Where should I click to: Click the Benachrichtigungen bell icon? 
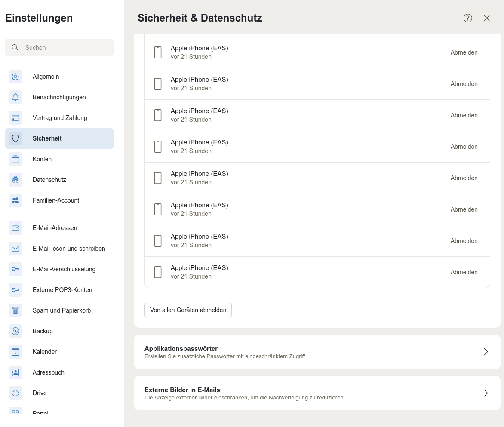[15, 97]
